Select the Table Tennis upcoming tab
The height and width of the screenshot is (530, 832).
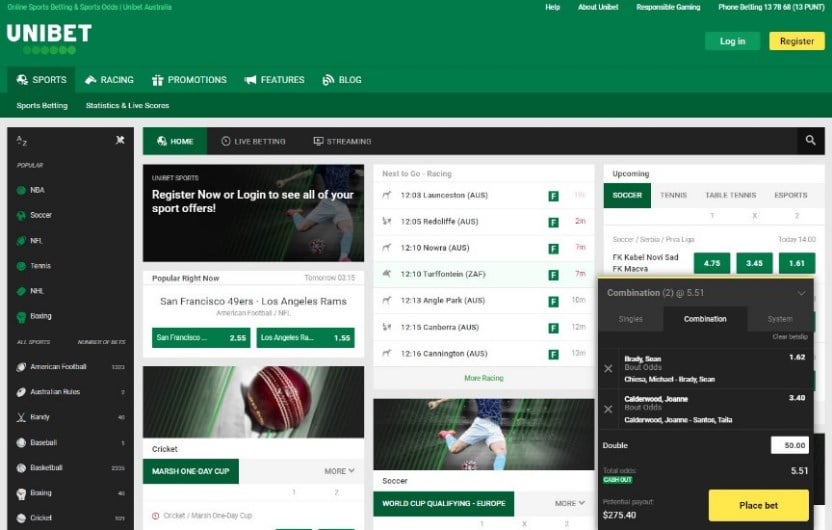[731, 195]
